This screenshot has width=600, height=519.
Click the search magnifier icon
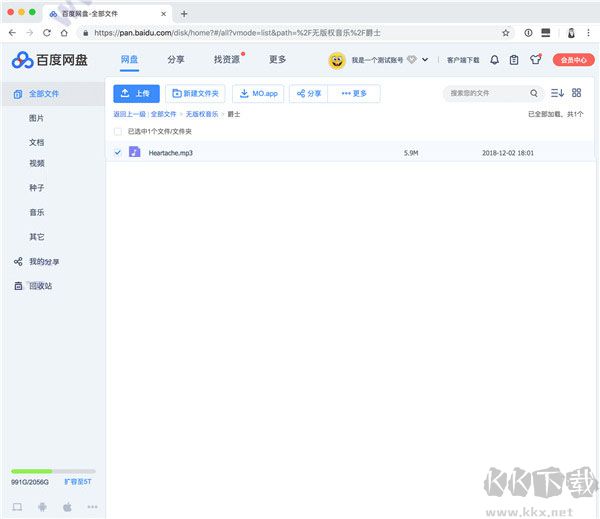click(x=534, y=93)
